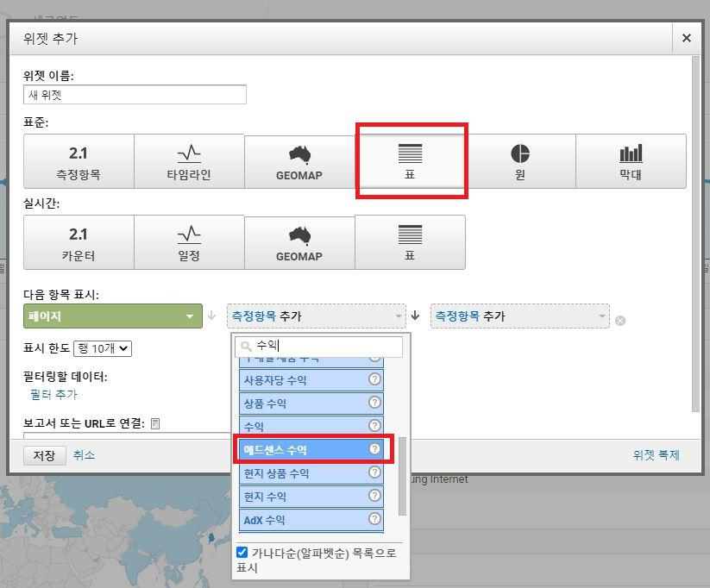Click the 저장 save button

point(44,455)
